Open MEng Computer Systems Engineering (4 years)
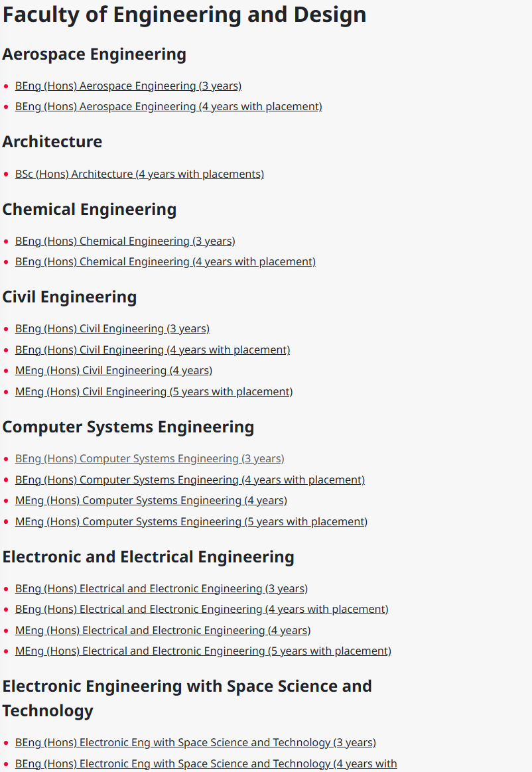 (151, 501)
